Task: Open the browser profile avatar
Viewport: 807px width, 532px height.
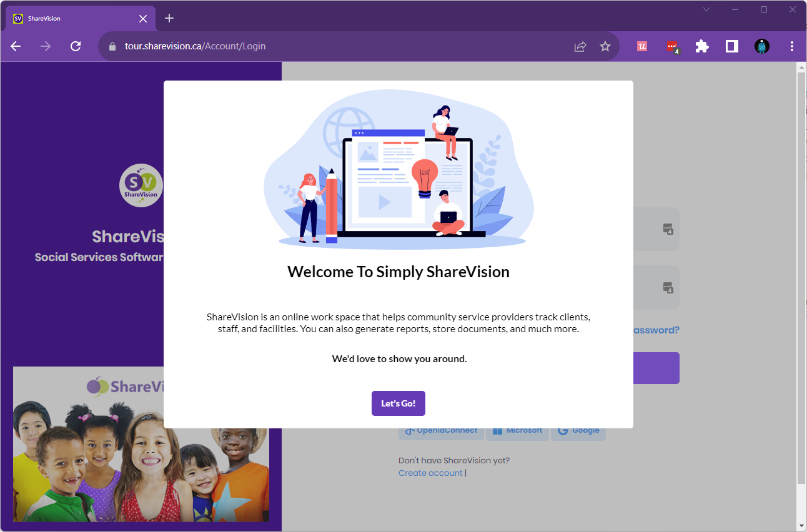Action: tap(761, 46)
